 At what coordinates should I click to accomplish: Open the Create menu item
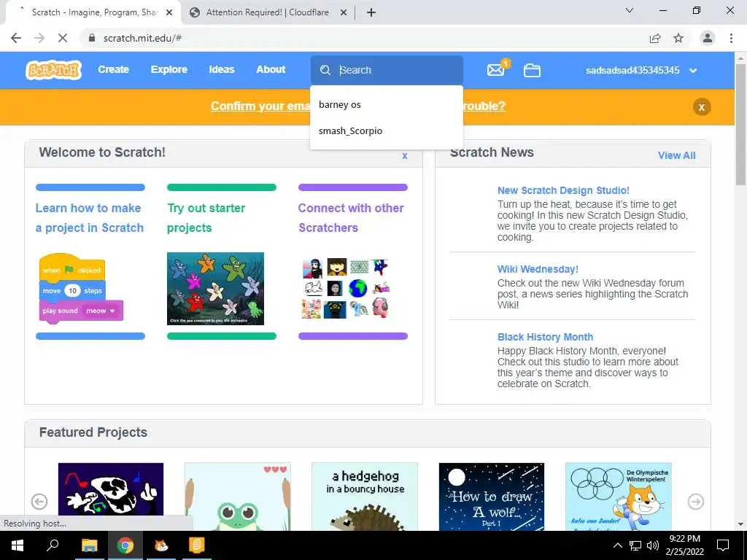click(x=113, y=69)
